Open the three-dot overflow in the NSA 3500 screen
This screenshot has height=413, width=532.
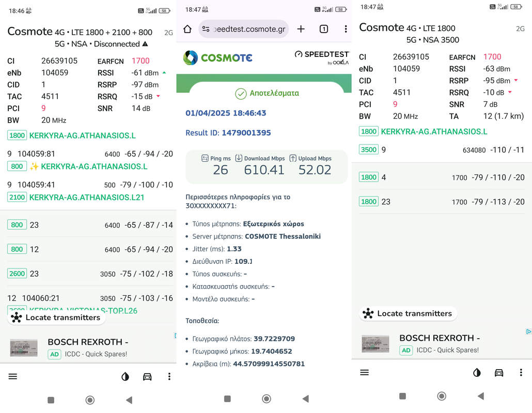point(521,373)
